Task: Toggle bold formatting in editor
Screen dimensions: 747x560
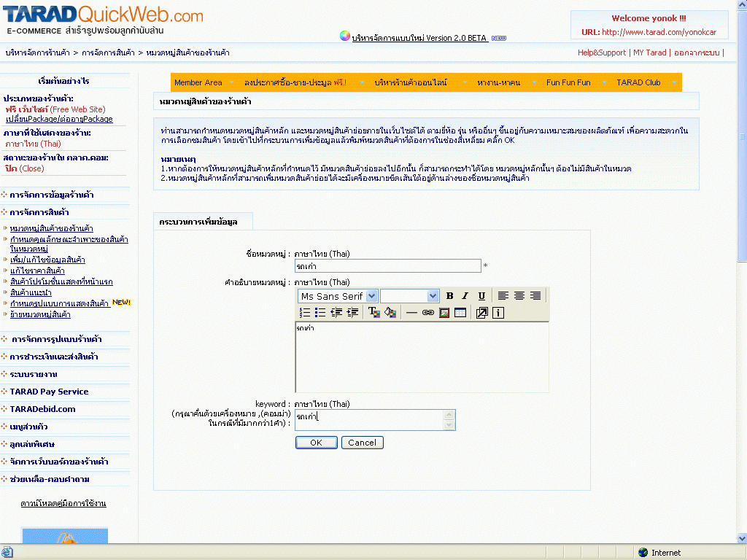Action: pyautogui.click(x=449, y=296)
